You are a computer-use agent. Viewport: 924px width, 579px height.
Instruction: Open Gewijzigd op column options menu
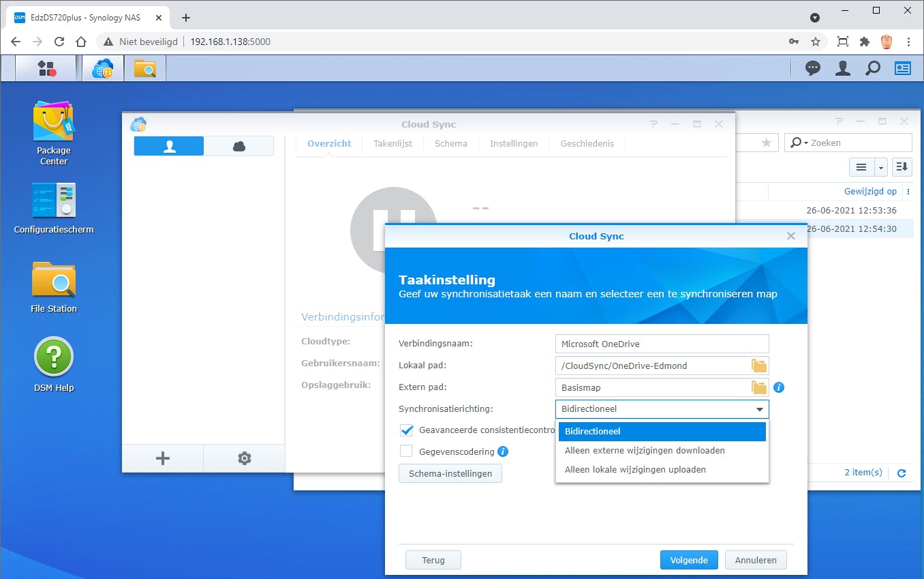click(908, 192)
